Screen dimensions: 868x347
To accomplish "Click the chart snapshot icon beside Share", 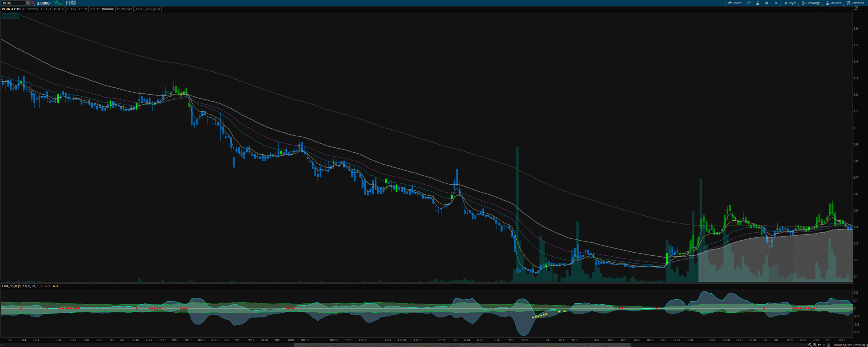I will (749, 3).
